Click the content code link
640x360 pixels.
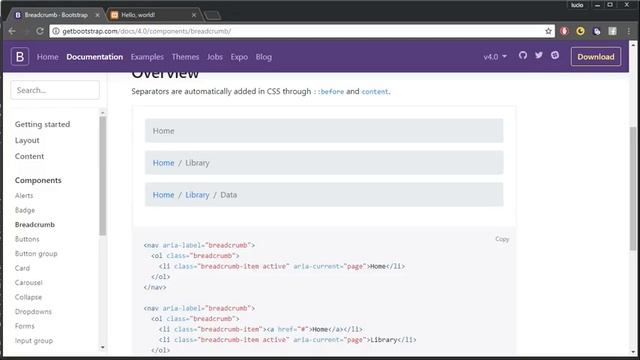[375, 92]
